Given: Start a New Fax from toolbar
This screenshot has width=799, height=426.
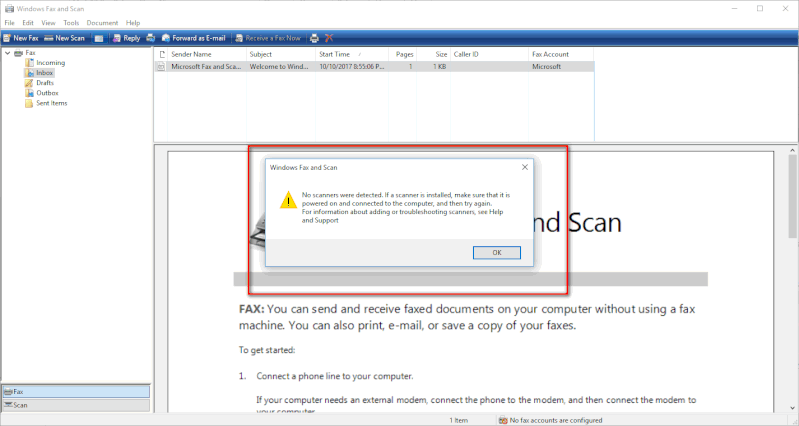Looking at the screenshot, I should coord(20,38).
